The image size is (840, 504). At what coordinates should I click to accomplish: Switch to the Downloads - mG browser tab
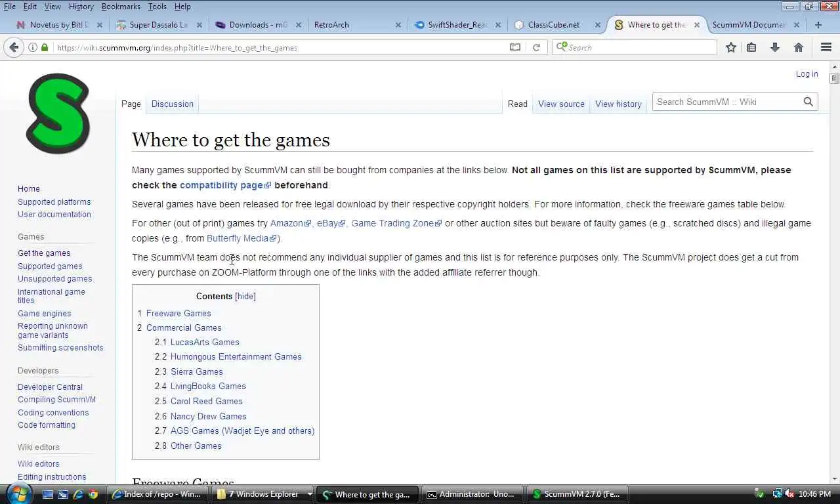point(259,25)
